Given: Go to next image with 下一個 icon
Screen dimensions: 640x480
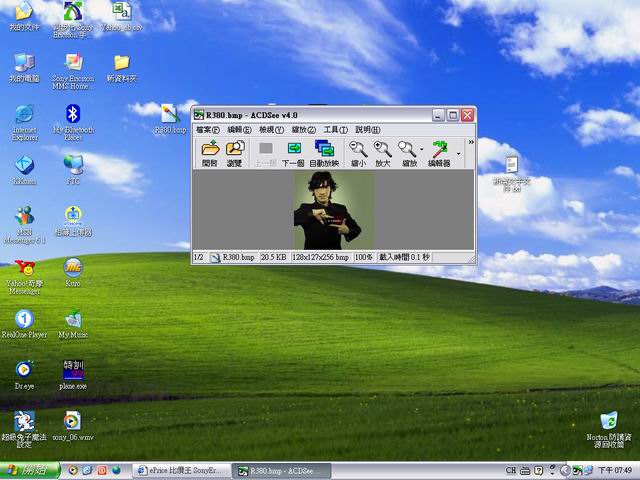Looking at the screenshot, I should (293, 153).
